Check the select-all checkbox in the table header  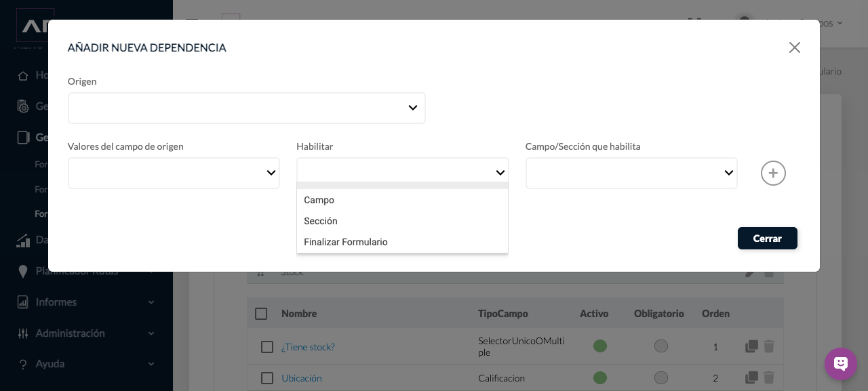pos(261,314)
